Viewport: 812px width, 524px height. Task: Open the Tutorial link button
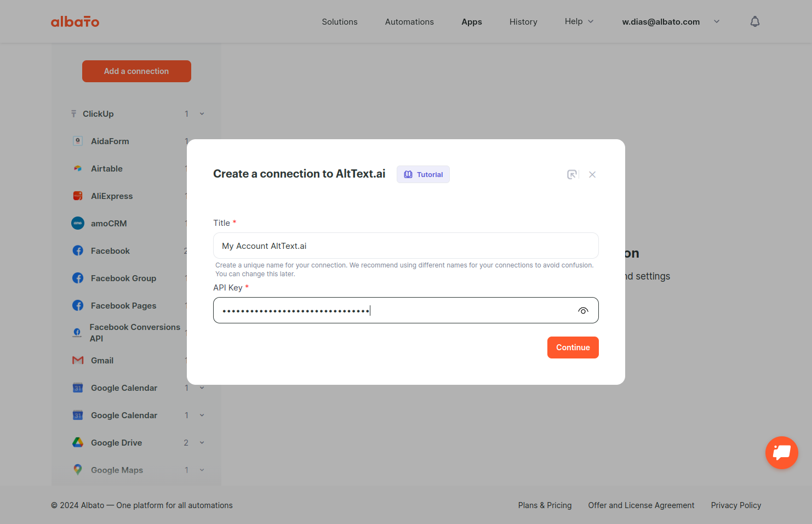pos(423,174)
